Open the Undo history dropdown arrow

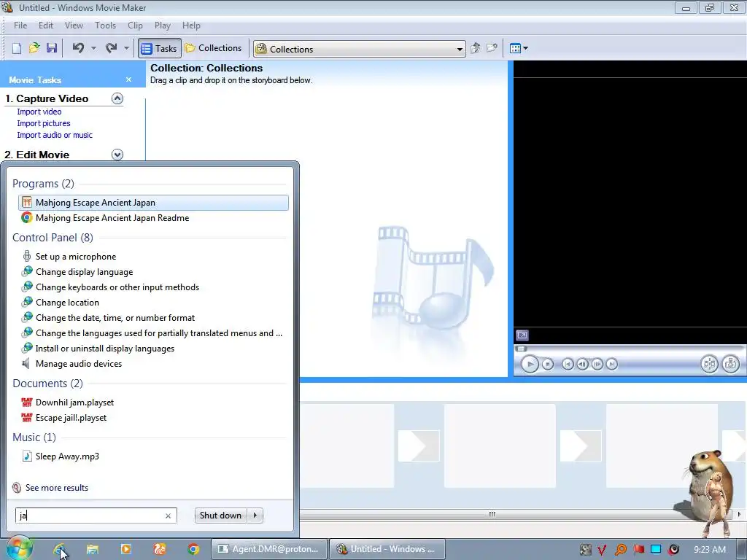(93, 48)
